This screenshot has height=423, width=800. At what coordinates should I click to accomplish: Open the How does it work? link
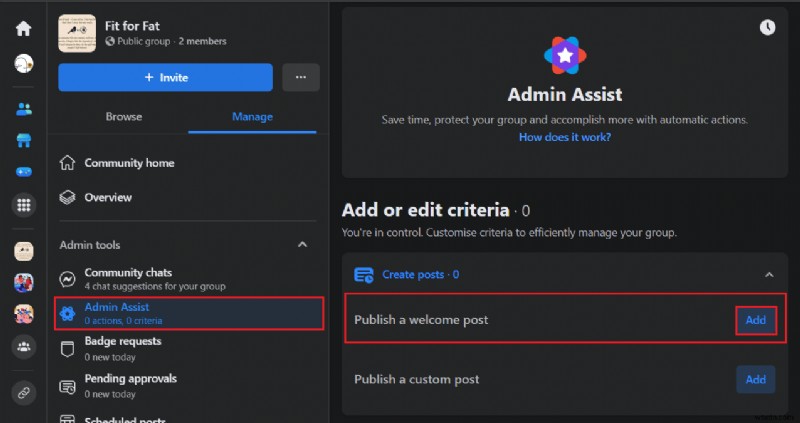(565, 137)
